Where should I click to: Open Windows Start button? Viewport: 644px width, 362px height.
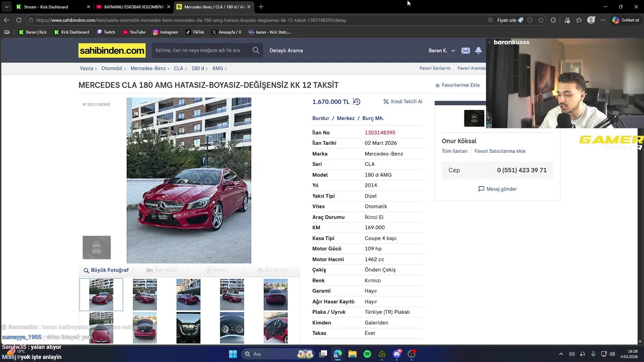(233, 354)
